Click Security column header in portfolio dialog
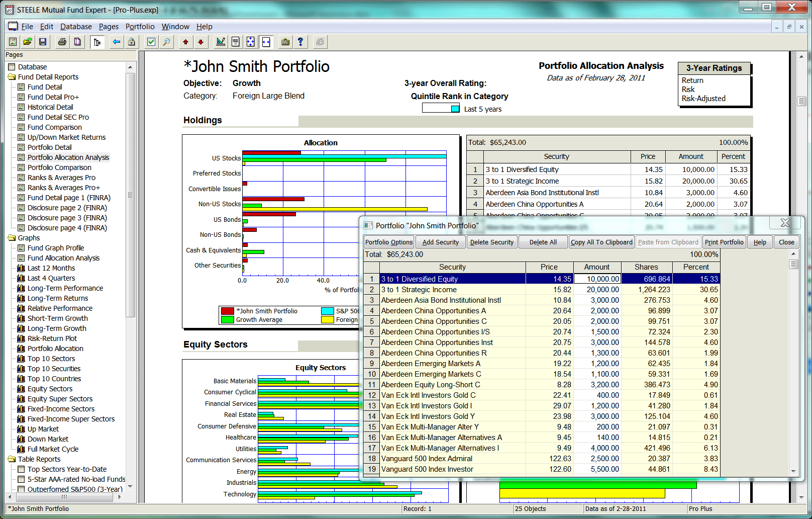Screen dimensions: 812x519 pos(453,267)
